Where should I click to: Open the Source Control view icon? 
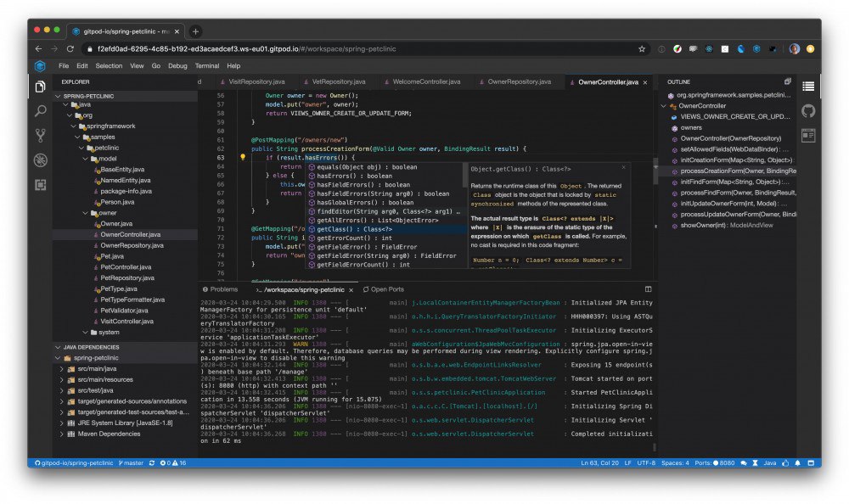click(x=40, y=136)
